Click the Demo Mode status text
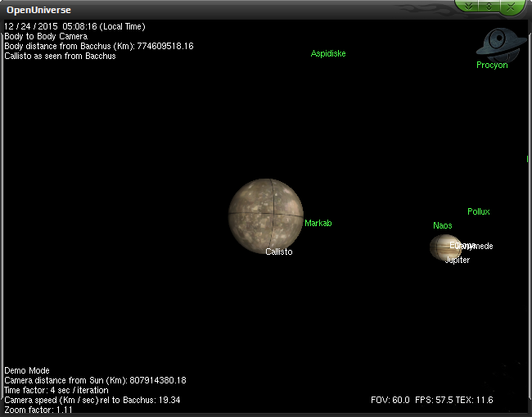Image resolution: width=532 pixels, height=417 pixels. [27, 370]
